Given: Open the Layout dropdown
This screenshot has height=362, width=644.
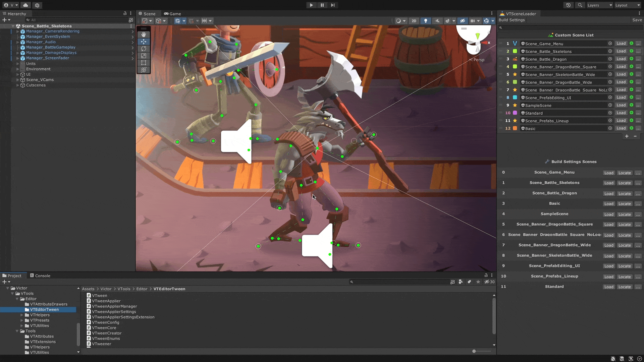Looking at the screenshot, I should tap(627, 5).
